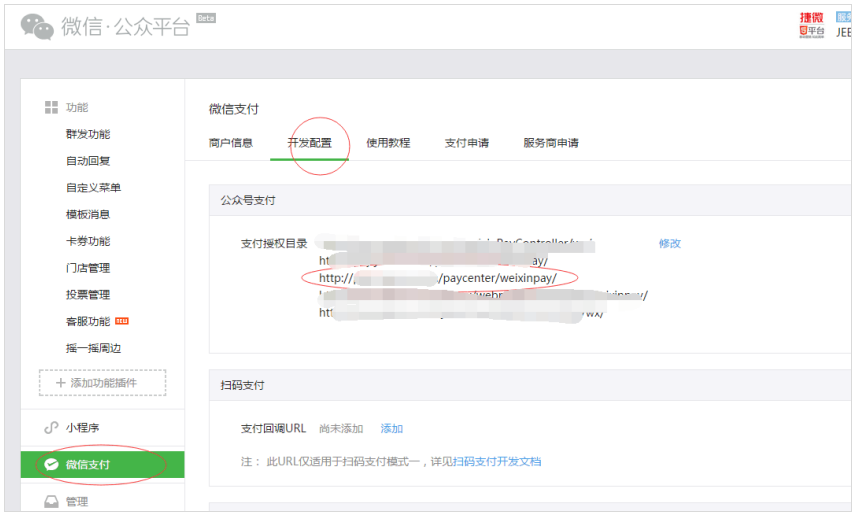This screenshot has width=860, height=515.
Task: Click the new badge next to 客服功能
Action: [122, 321]
